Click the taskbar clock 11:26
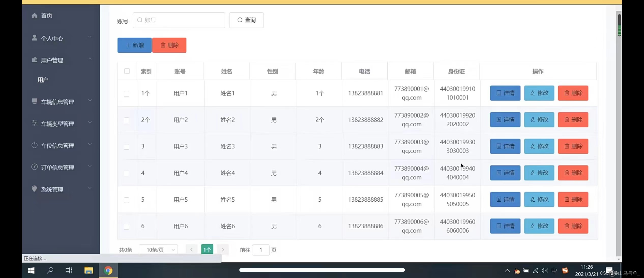The height and width of the screenshot is (278, 644). click(587, 267)
